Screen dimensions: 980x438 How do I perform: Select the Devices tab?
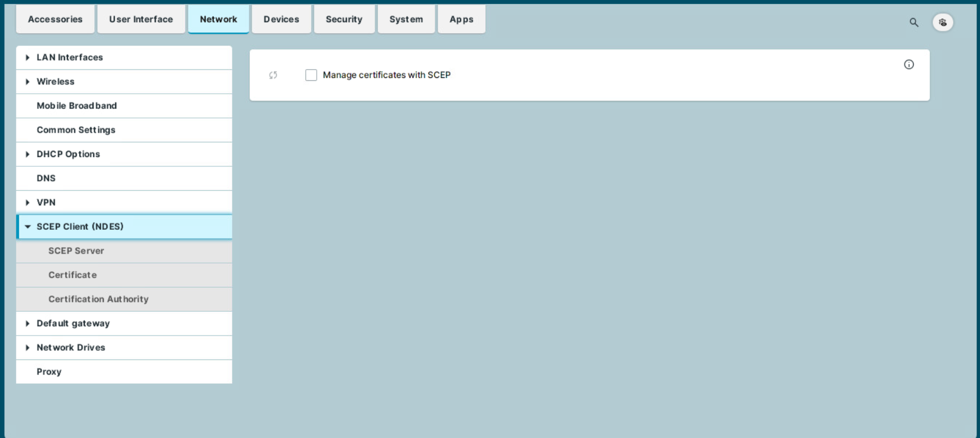point(281,19)
